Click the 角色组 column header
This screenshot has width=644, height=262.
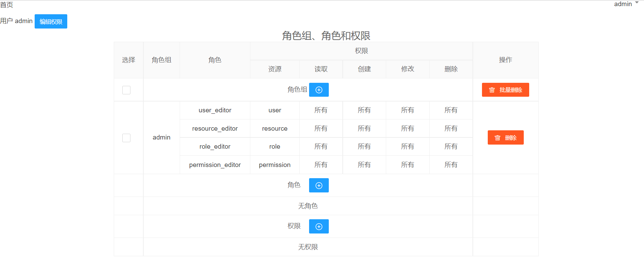pyautogui.click(x=162, y=60)
